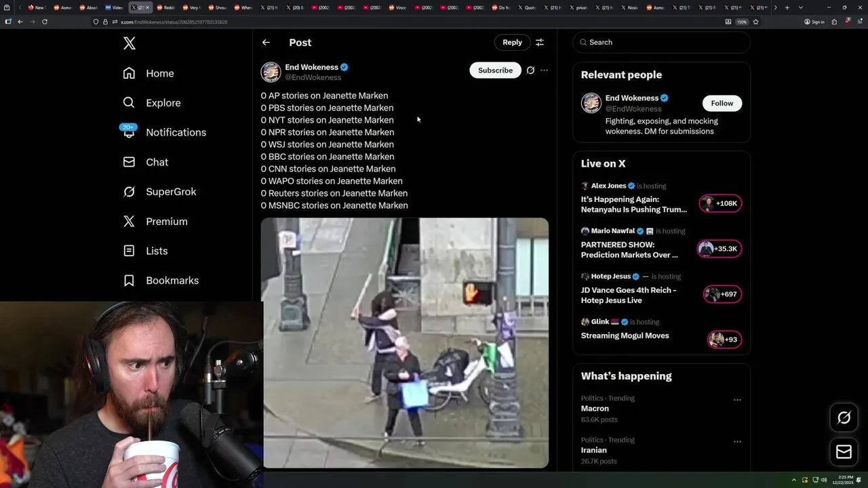Open the sidebar toggle icon in toolbar
Screen dimensions: 868x488
point(8,22)
